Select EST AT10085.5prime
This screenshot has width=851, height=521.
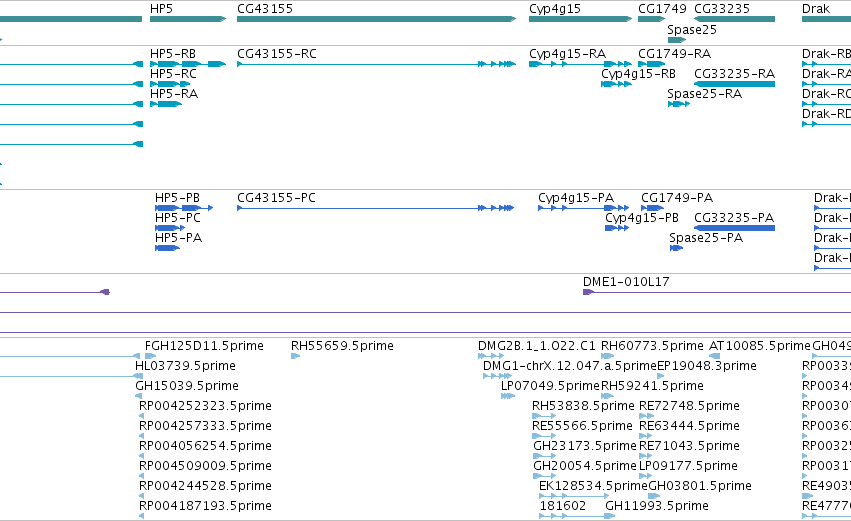[715, 356]
